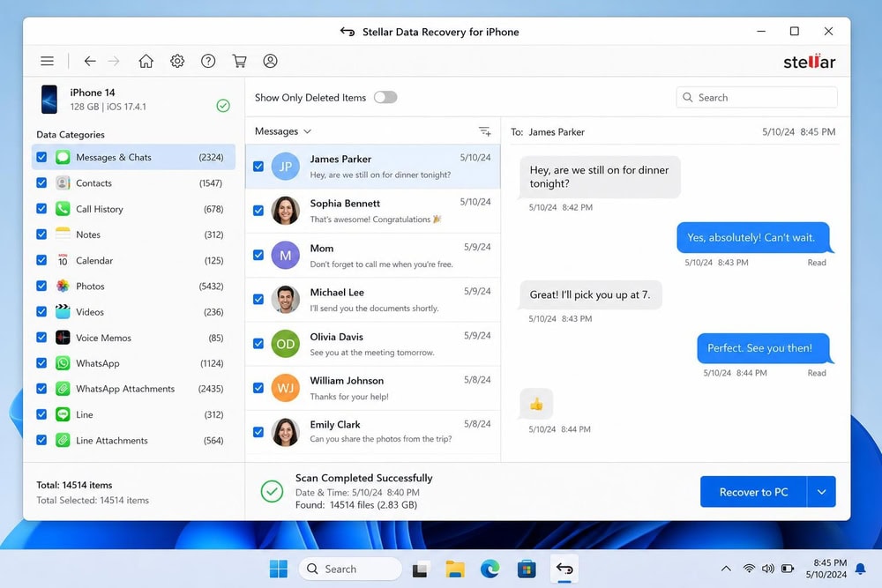
Task: Click the Call History phone icon
Action: click(63, 209)
